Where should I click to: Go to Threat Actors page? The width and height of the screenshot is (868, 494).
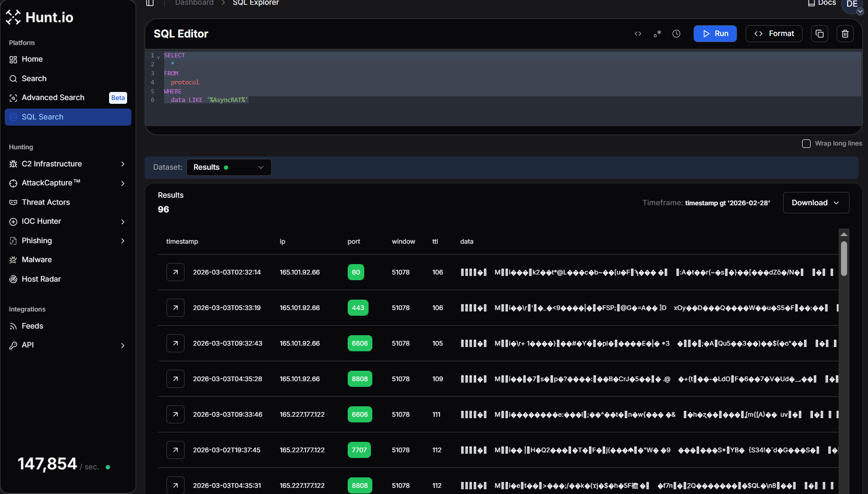46,202
